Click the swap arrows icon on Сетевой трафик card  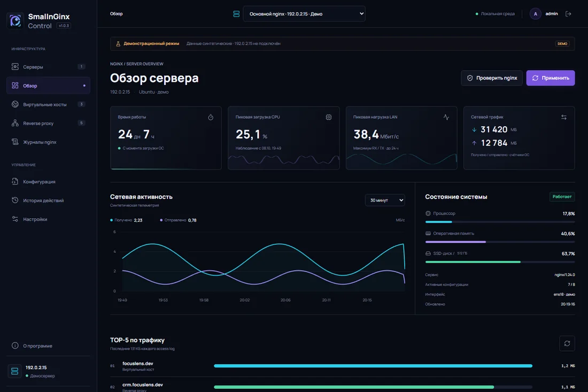coord(563,118)
